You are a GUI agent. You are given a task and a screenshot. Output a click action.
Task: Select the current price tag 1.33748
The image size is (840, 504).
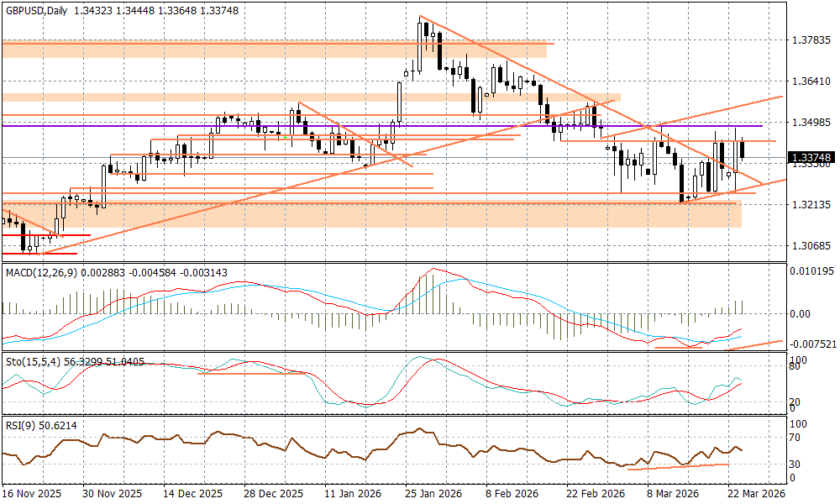tap(811, 157)
